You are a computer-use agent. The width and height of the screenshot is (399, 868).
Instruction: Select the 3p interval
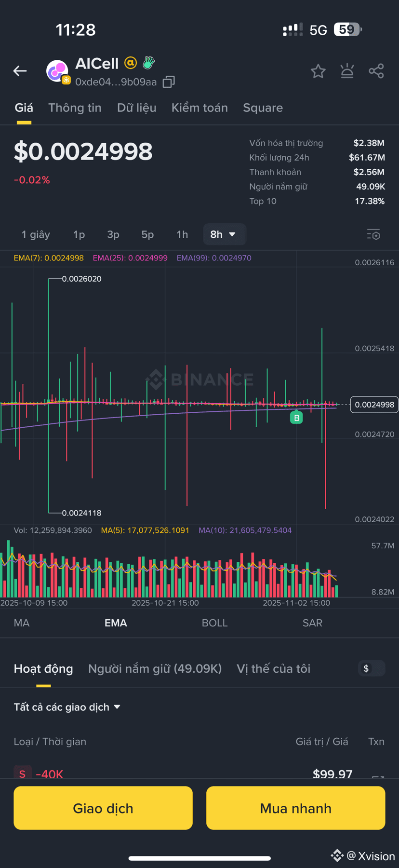point(113,234)
